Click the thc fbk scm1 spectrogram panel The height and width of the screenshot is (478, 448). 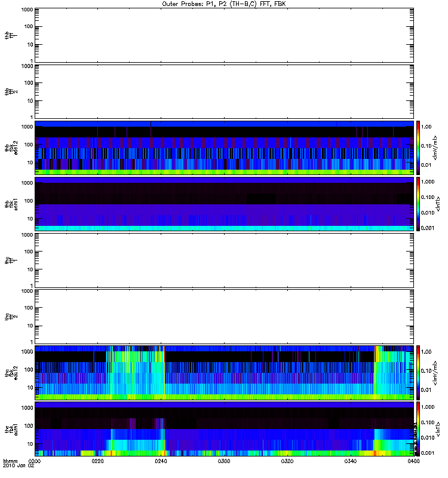[x=224, y=429]
